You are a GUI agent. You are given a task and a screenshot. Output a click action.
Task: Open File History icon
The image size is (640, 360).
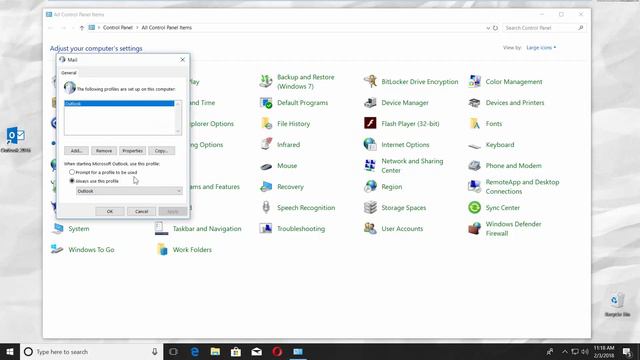pyautogui.click(x=266, y=123)
